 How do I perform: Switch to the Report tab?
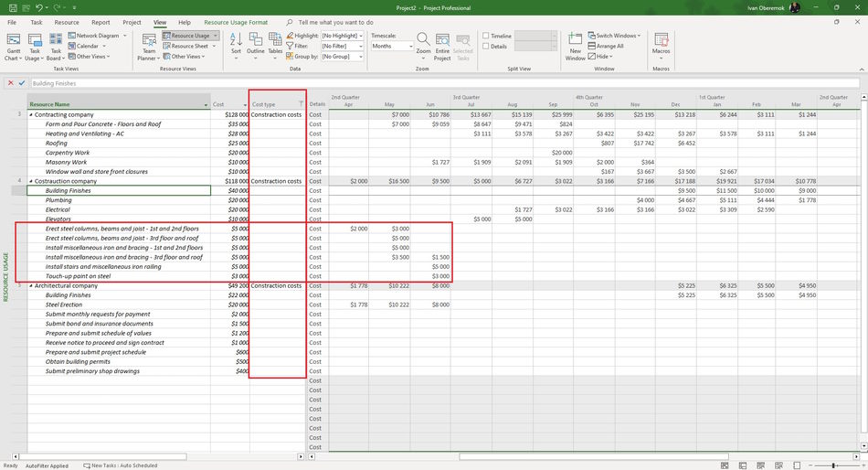point(101,22)
